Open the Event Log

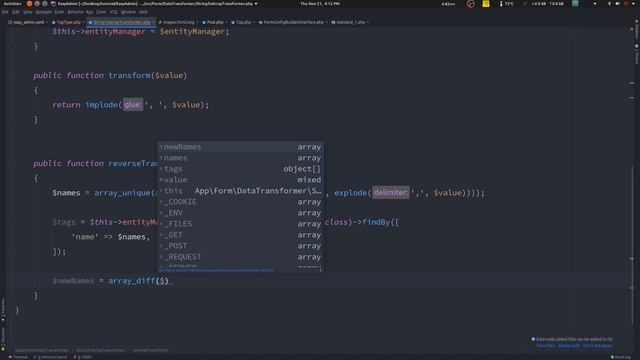(620, 357)
